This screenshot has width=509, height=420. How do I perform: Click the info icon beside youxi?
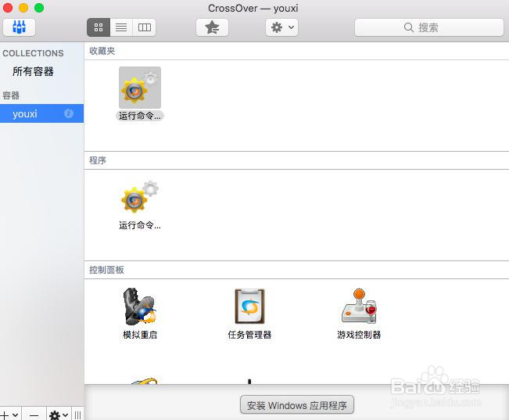pyautogui.click(x=69, y=113)
